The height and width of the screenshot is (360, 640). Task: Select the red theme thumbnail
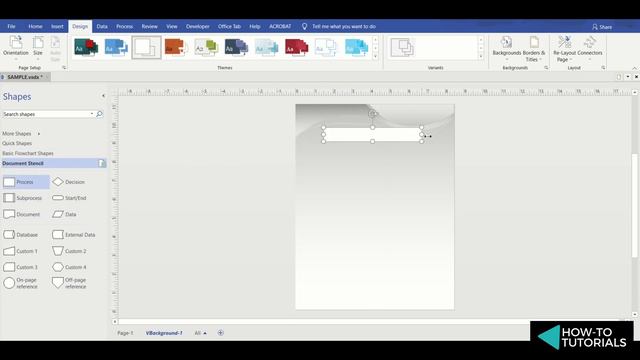(x=297, y=47)
